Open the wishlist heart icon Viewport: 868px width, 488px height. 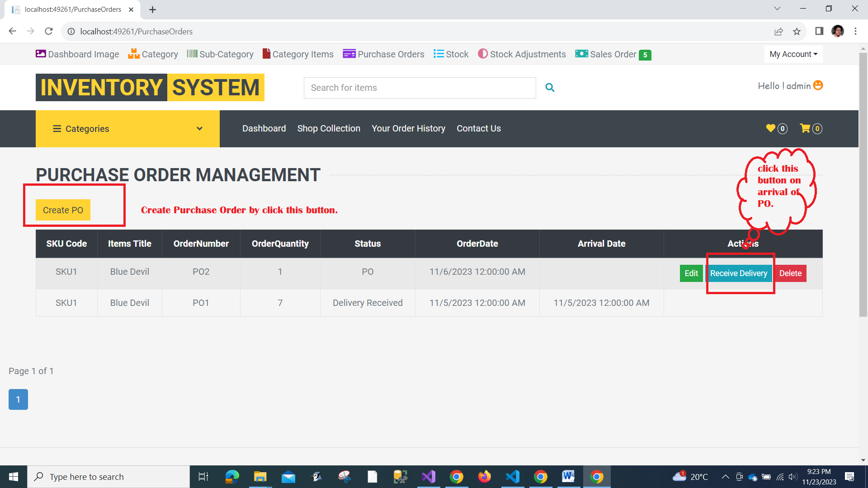pyautogui.click(x=771, y=128)
